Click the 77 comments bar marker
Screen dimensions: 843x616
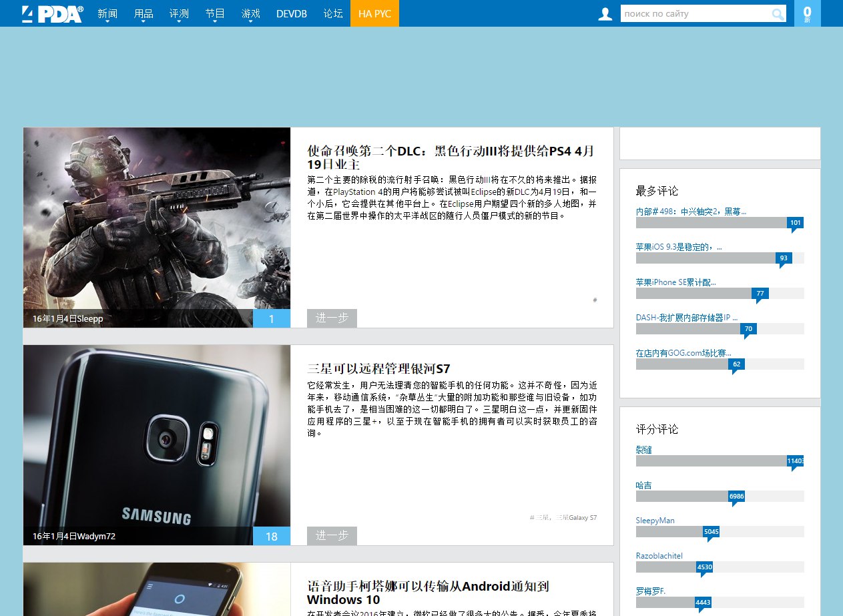coord(760,294)
